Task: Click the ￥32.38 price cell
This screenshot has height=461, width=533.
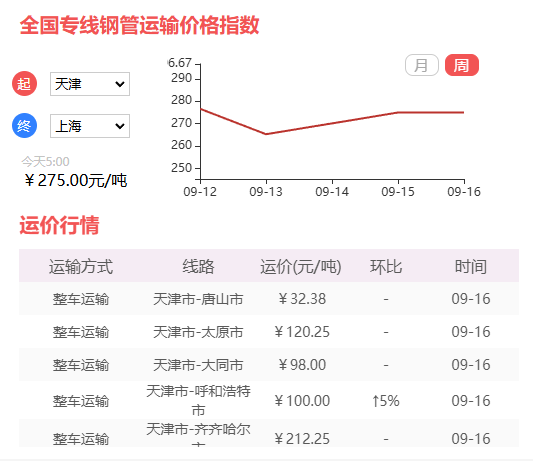Action: (302, 299)
